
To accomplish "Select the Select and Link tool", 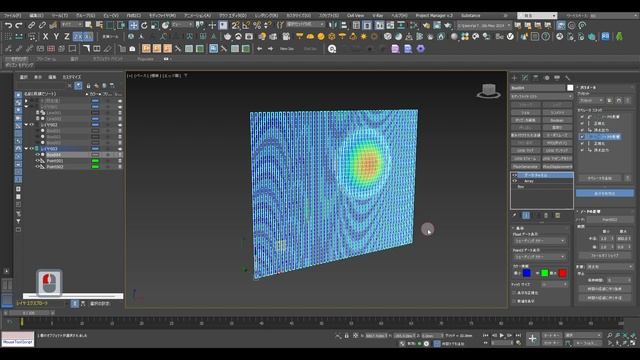I will (x=31, y=25).
